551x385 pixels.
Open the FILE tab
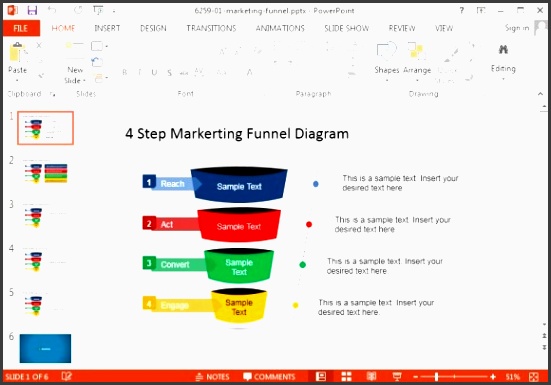(x=21, y=28)
